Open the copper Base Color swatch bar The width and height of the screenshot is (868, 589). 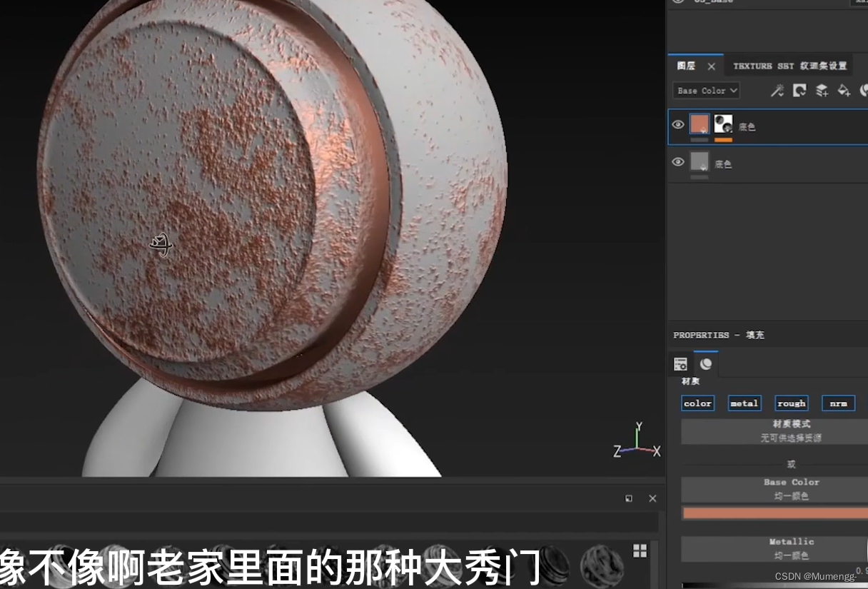click(x=775, y=513)
